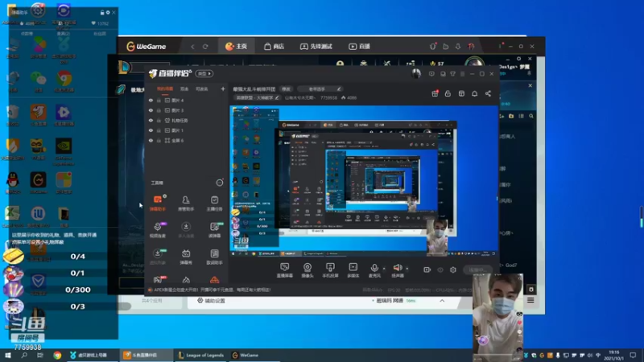Open the bell notifications in streaming app
The image size is (644, 362).
(x=475, y=93)
